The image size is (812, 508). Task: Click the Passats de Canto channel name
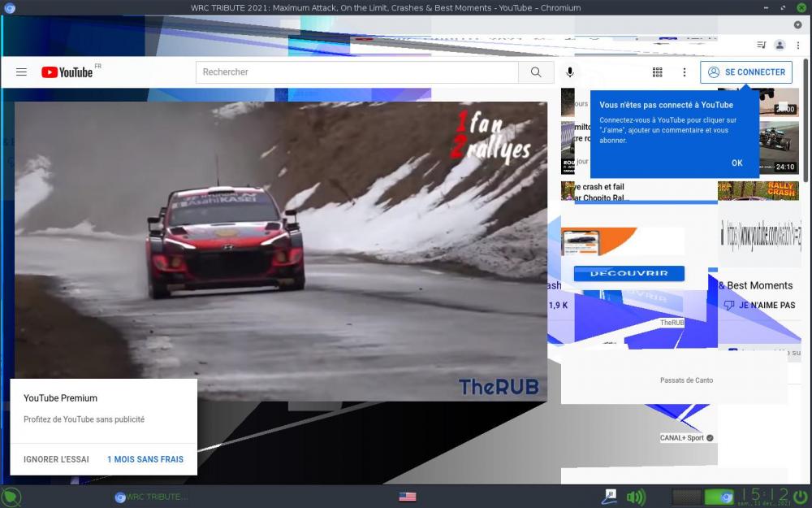(687, 380)
